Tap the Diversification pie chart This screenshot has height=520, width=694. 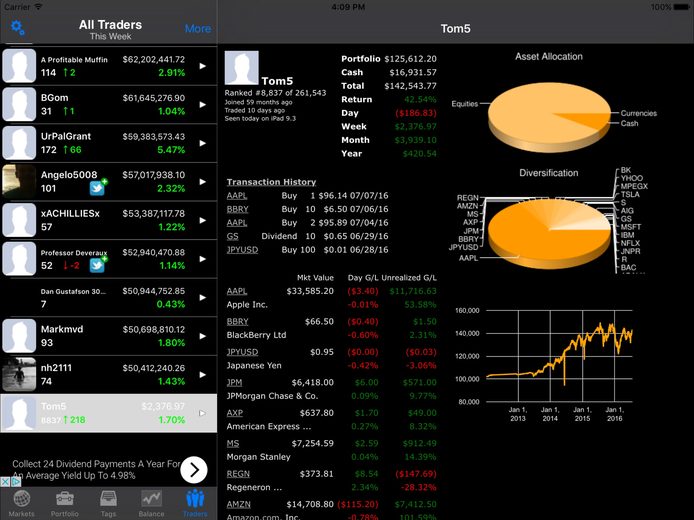point(549,234)
